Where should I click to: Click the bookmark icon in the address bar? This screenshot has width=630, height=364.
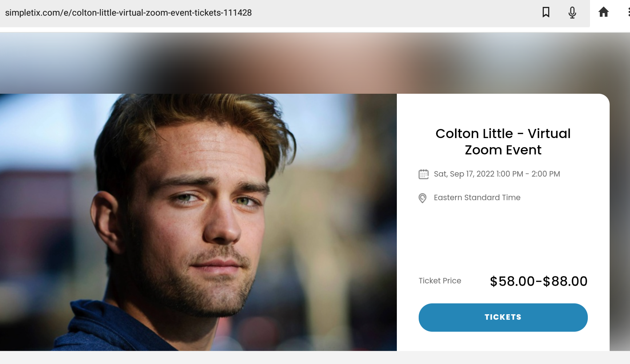546,12
